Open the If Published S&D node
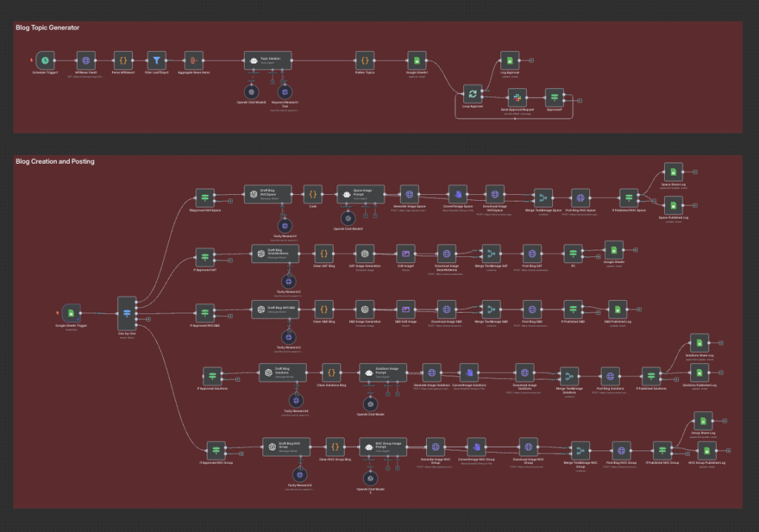759x532 pixels. click(x=573, y=309)
